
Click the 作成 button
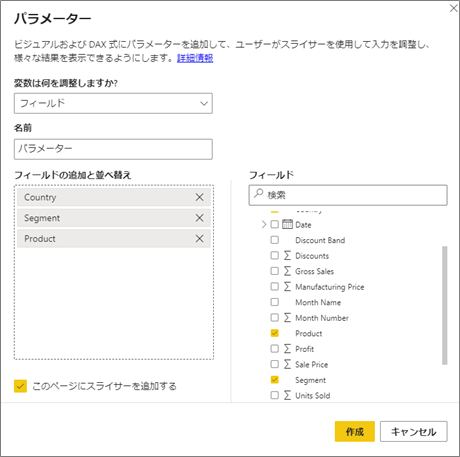pos(355,432)
